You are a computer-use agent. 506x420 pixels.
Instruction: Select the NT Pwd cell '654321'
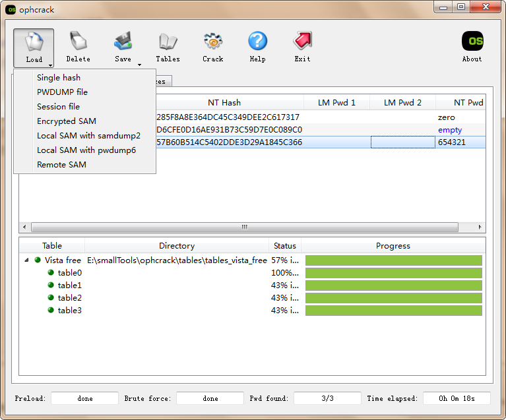point(460,142)
